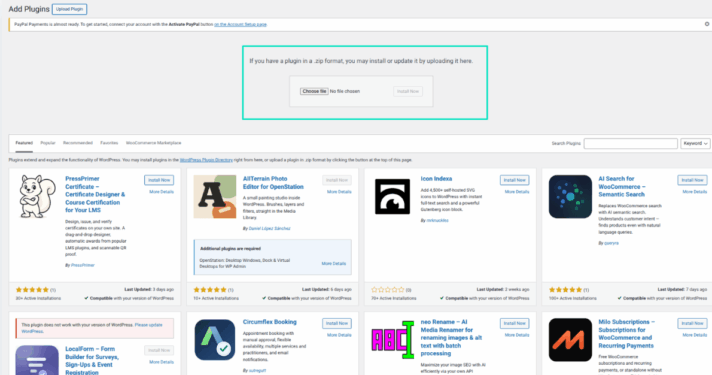
Task: Open the queryra author link
Action: click(611, 243)
